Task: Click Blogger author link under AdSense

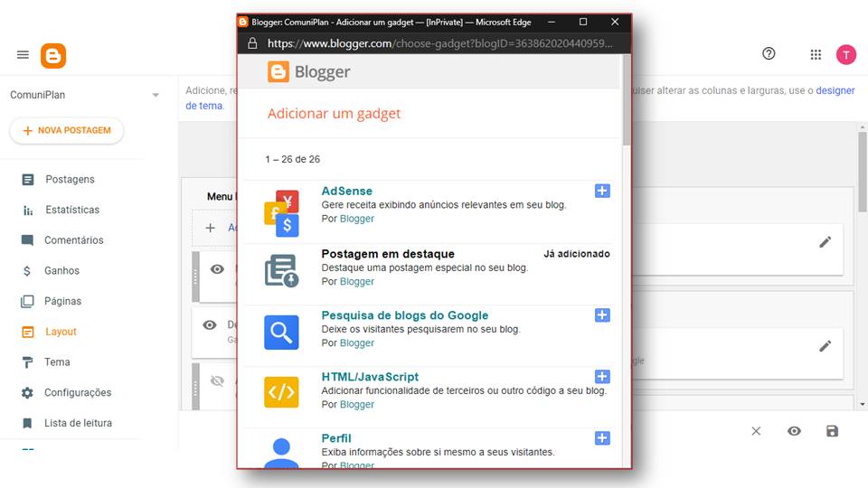Action: click(356, 219)
